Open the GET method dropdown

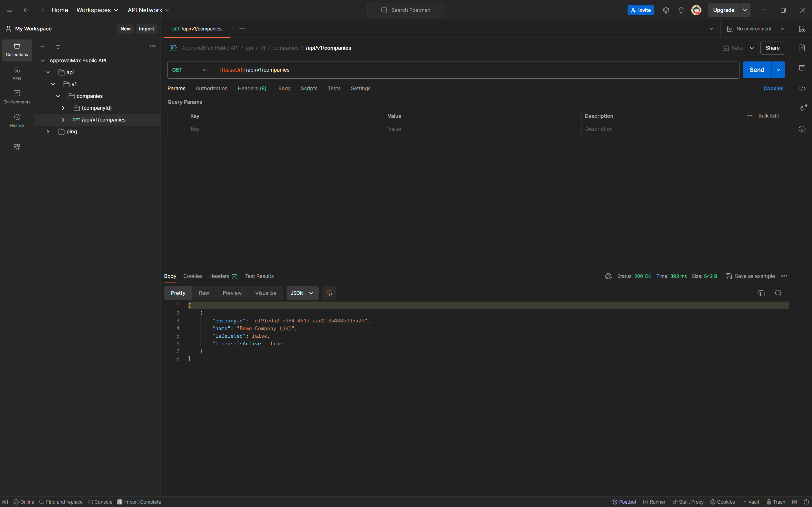pyautogui.click(x=190, y=70)
